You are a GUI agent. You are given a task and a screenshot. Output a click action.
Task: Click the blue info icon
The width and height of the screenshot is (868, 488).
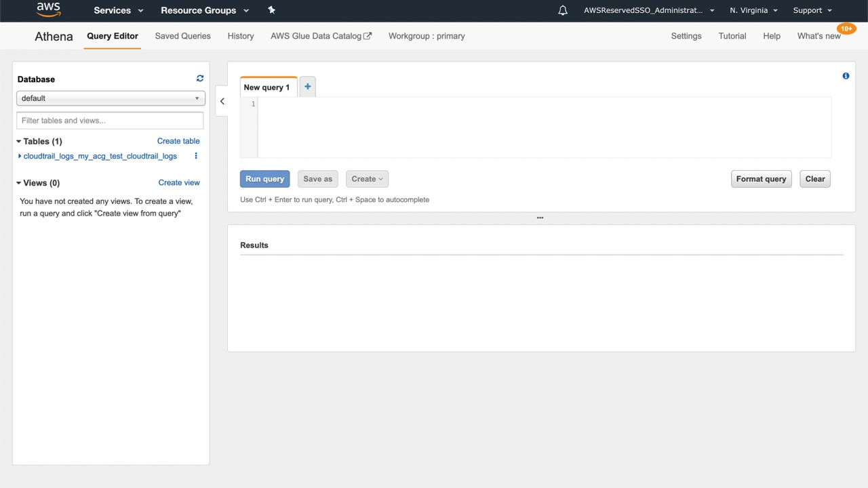point(846,76)
